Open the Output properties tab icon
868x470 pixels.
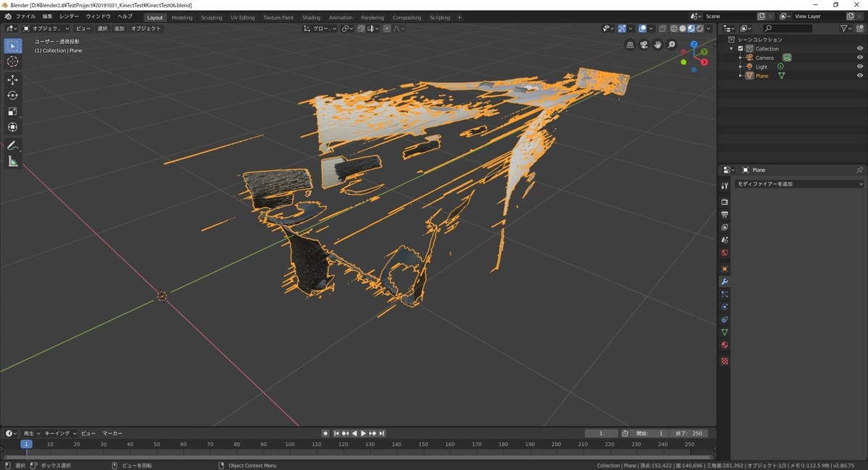coord(724,215)
